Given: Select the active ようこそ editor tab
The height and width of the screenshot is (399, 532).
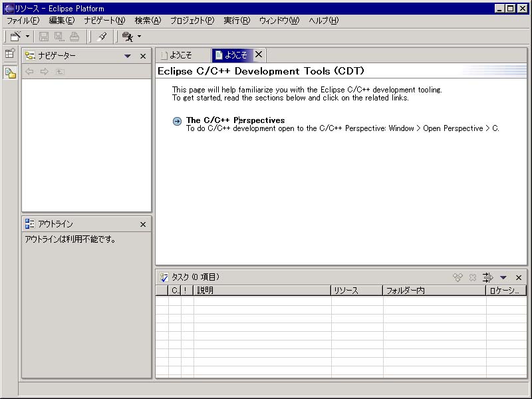Looking at the screenshot, I should pyautogui.click(x=232, y=55).
